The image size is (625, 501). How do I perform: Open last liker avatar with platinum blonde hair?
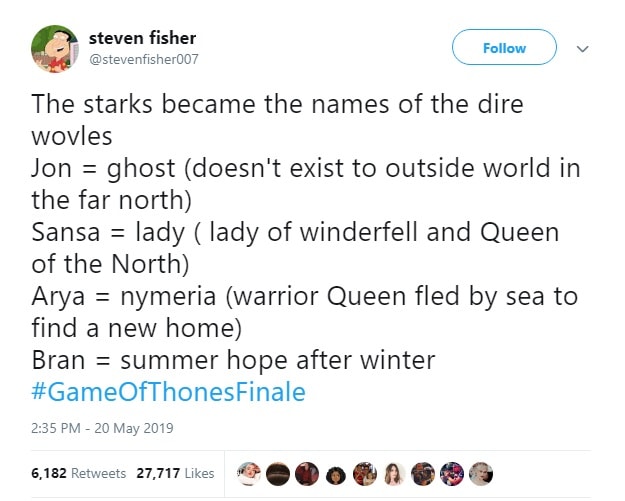[x=481, y=473]
